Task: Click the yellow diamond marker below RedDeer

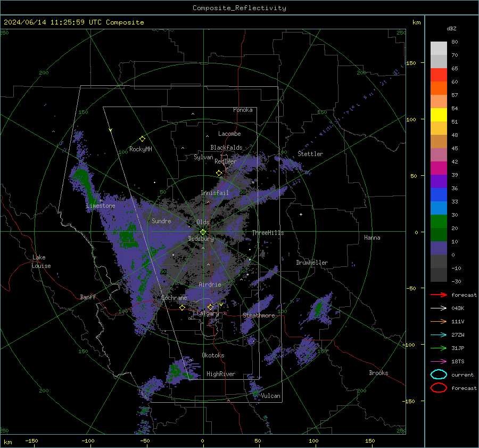Action: 219,173
